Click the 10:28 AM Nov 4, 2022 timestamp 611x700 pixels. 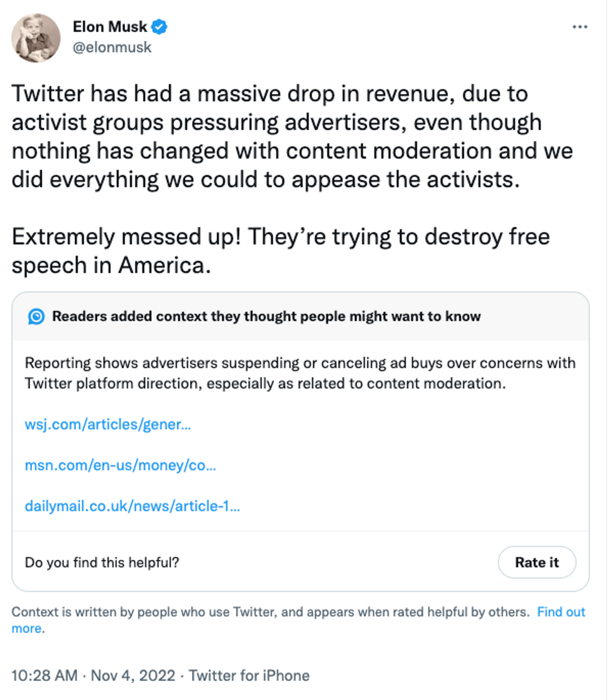pos(93,676)
